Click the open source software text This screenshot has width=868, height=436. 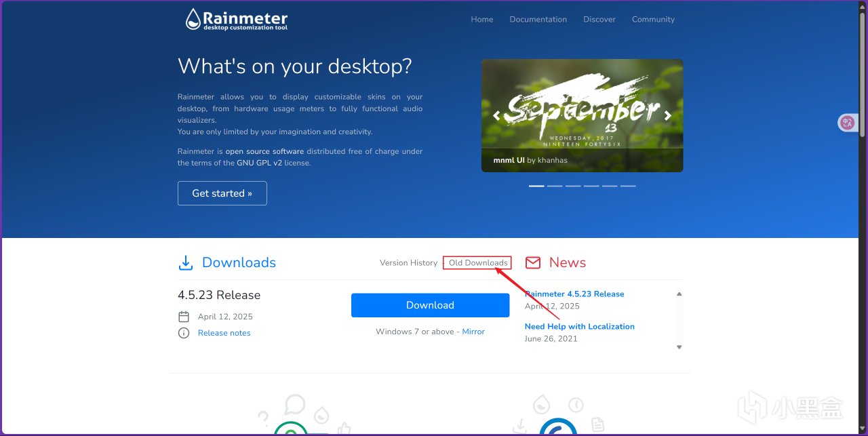coord(264,151)
